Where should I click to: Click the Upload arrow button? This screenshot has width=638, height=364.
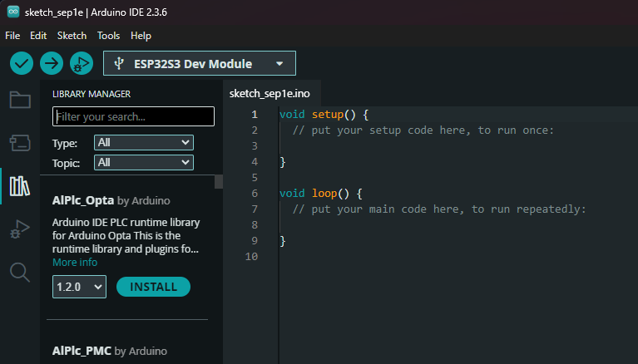(x=52, y=63)
